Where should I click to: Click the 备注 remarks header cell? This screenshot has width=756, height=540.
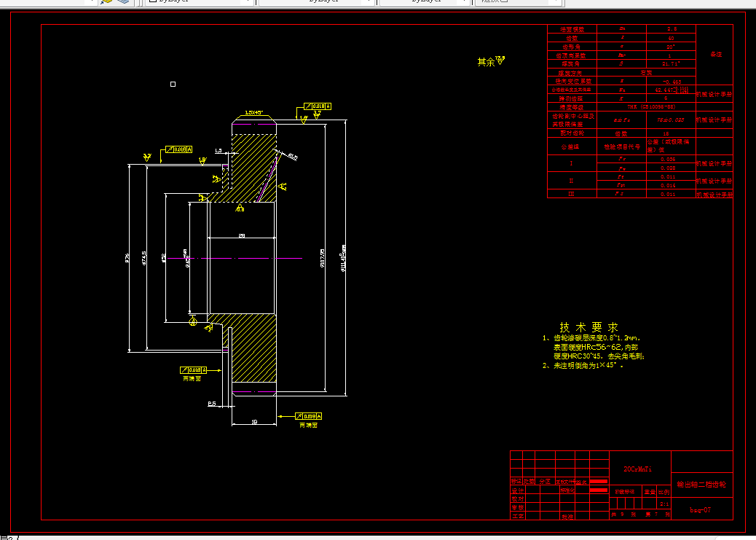point(715,55)
